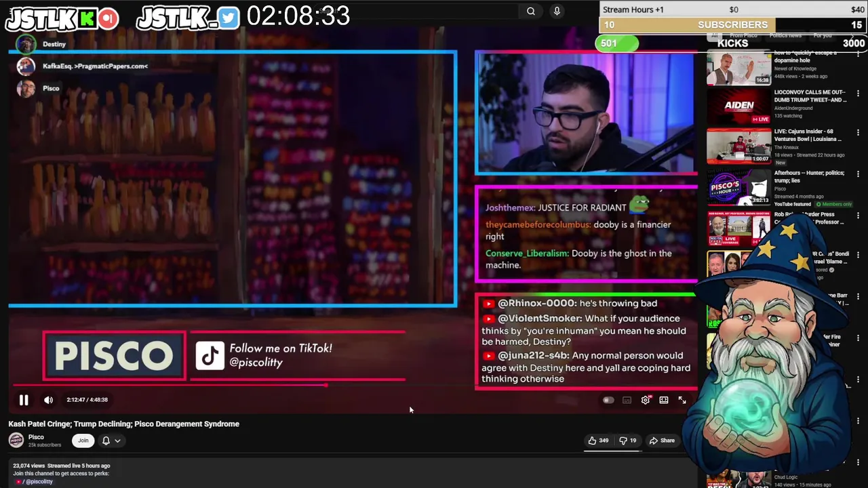This screenshot has height=488, width=868.
Task: Click the YouTube search magnifier icon
Action: pyautogui.click(x=531, y=11)
